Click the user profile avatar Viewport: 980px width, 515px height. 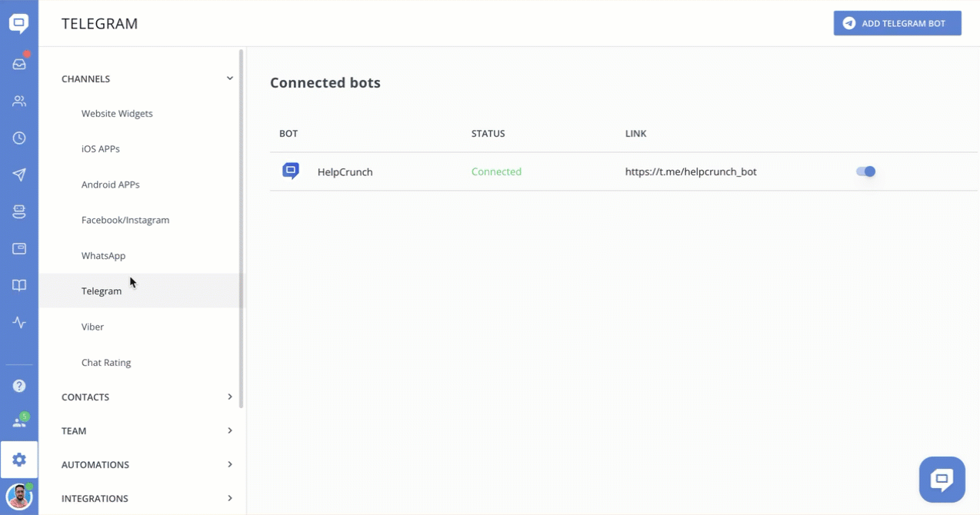pos(19,497)
